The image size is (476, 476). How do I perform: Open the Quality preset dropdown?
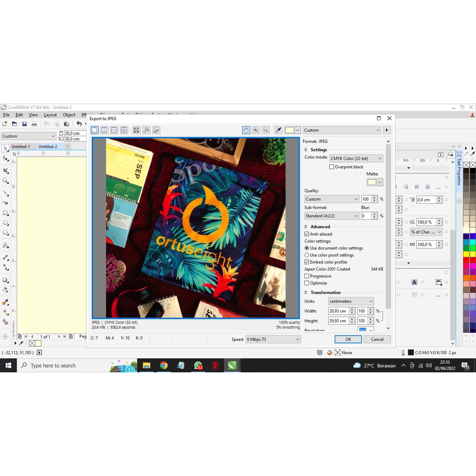332,199
